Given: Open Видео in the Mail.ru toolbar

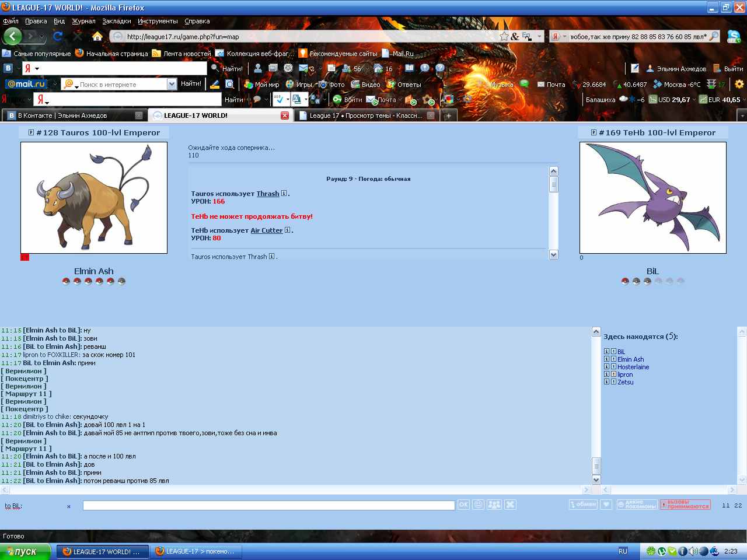Looking at the screenshot, I should (x=365, y=84).
